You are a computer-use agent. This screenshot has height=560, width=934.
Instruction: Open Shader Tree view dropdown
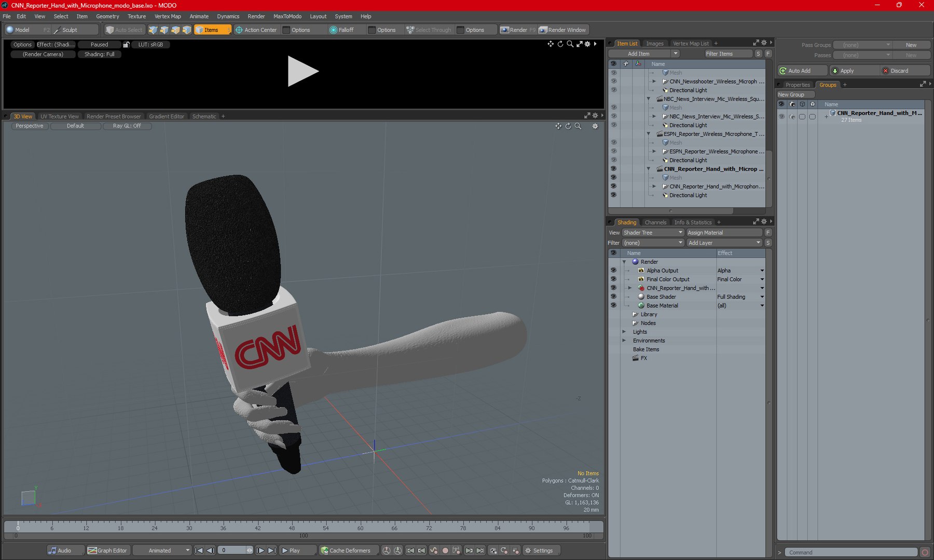pyautogui.click(x=653, y=232)
